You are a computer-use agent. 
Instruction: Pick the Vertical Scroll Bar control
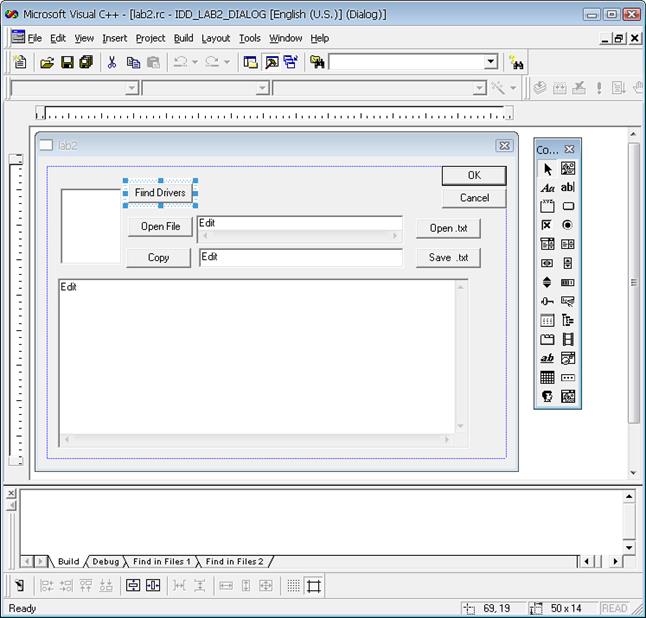pos(568,263)
